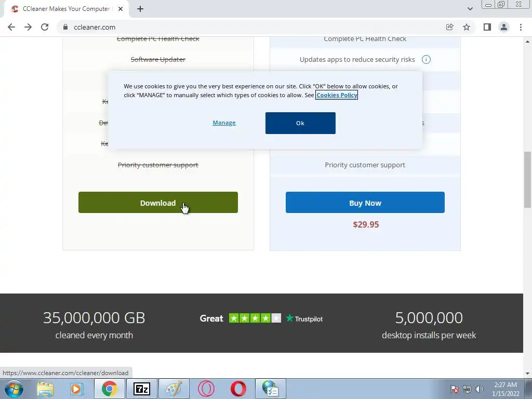Open the media player taskbar icon
This screenshot has height=399, width=532.
pos(77,389)
